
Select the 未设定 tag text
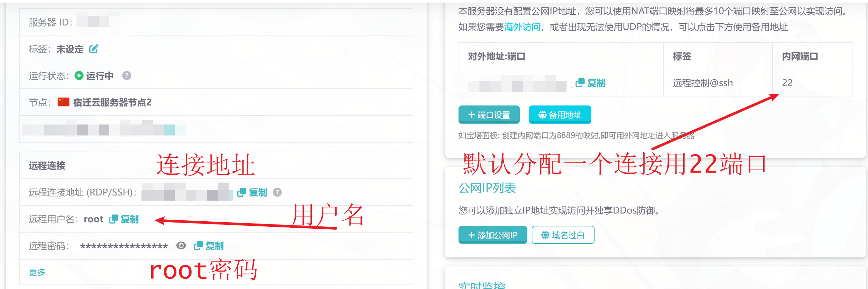pos(70,49)
